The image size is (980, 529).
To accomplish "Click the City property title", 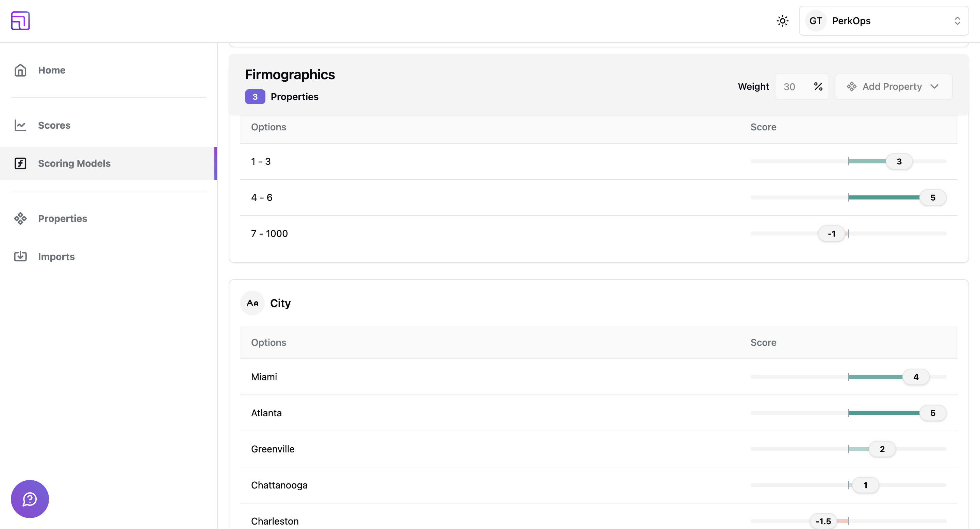I will (x=280, y=303).
